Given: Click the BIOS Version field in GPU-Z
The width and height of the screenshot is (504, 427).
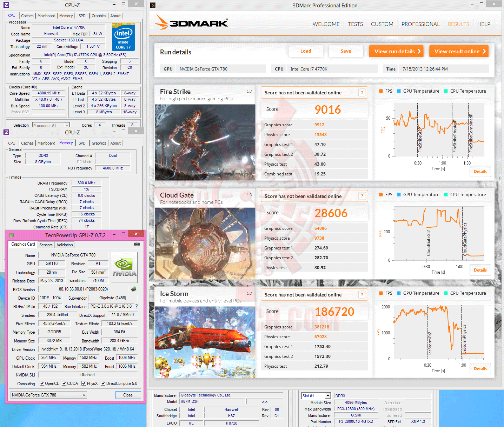Looking at the screenshot, I should [84, 289].
